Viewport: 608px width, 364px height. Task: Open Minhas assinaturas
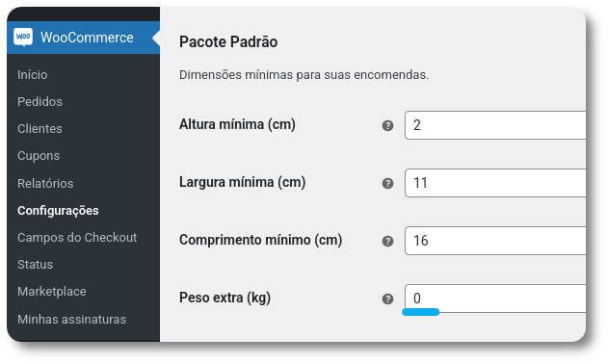(x=71, y=319)
